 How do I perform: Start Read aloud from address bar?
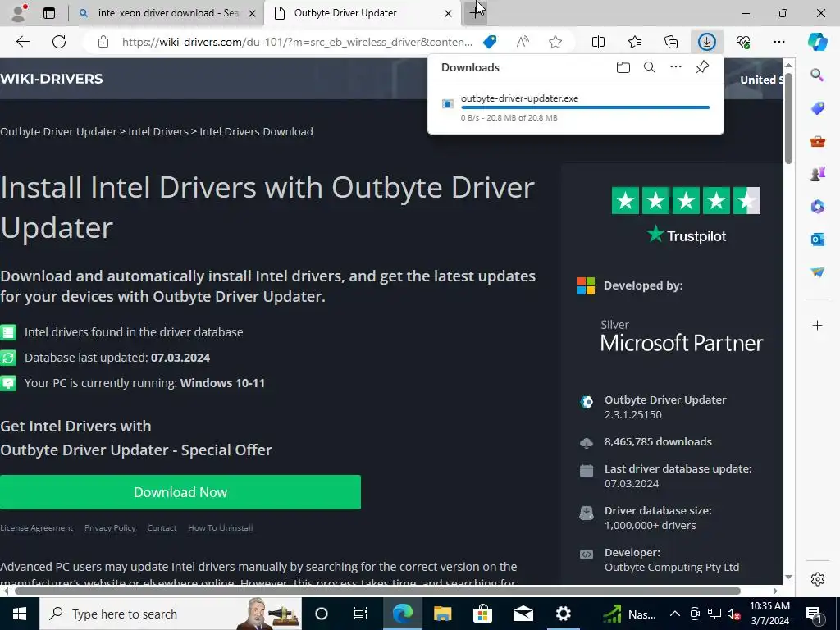(523, 42)
